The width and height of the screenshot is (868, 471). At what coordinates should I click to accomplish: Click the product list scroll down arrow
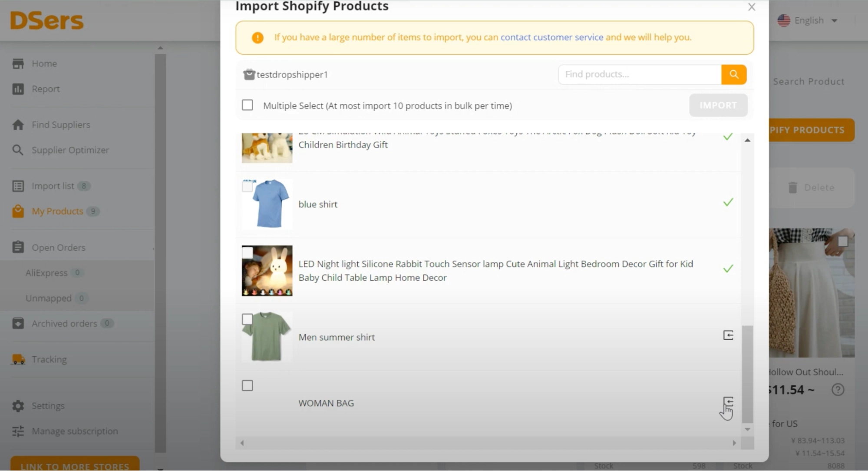pyautogui.click(x=747, y=429)
